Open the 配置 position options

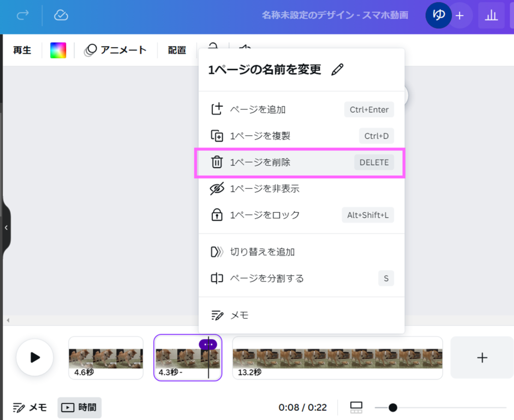click(x=177, y=50)
